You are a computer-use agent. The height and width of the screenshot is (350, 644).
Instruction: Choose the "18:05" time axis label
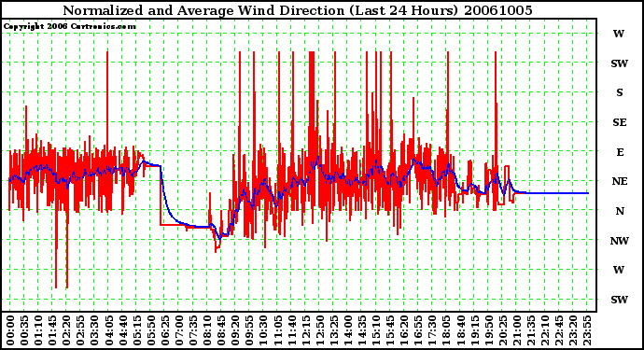point(446,330)
